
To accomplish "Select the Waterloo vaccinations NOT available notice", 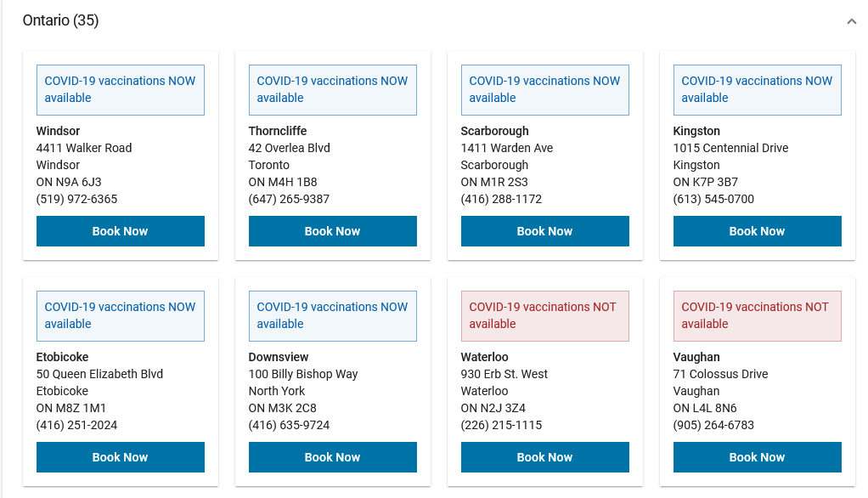I will tap(544, 316).
